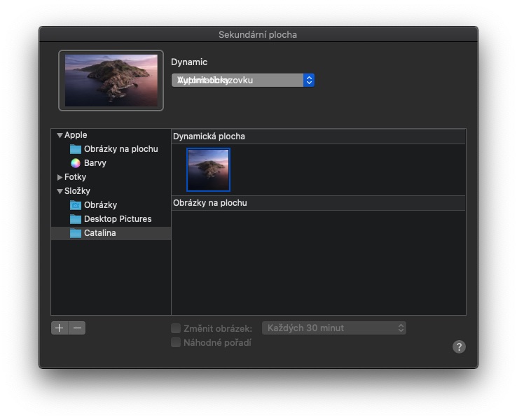Select Barvy in the sidebar

click(95, 163)
